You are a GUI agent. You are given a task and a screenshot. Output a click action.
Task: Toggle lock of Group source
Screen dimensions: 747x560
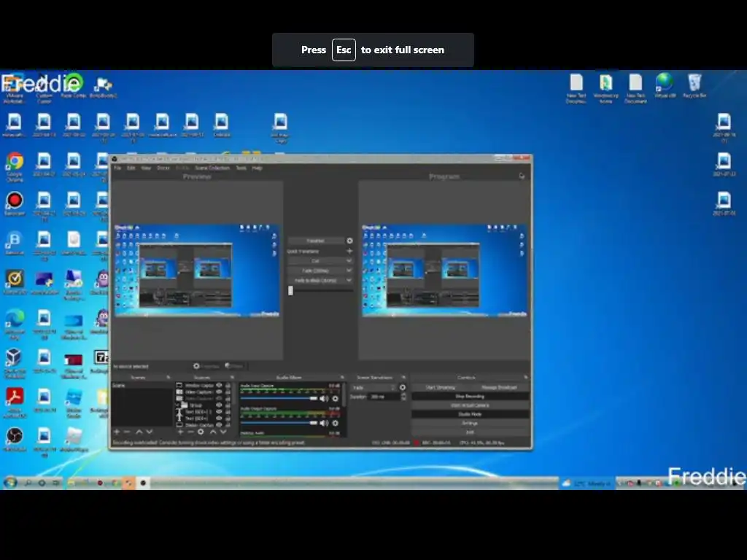[228, 405]
